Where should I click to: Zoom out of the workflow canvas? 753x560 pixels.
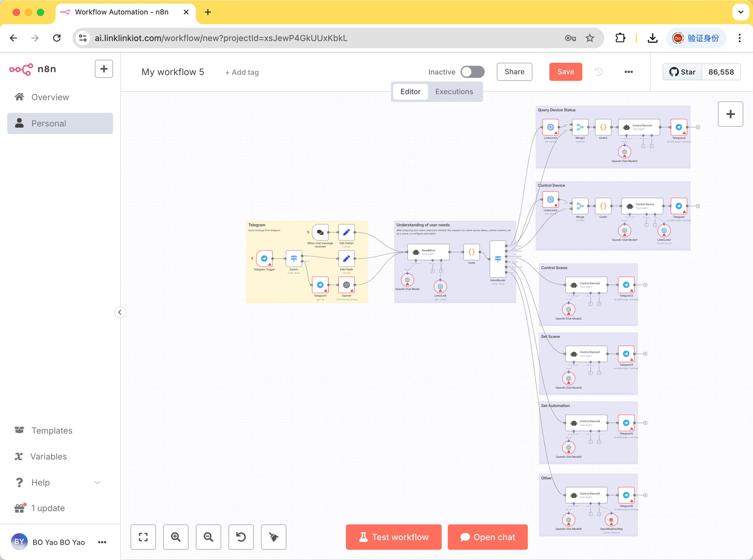pos(208,537)
